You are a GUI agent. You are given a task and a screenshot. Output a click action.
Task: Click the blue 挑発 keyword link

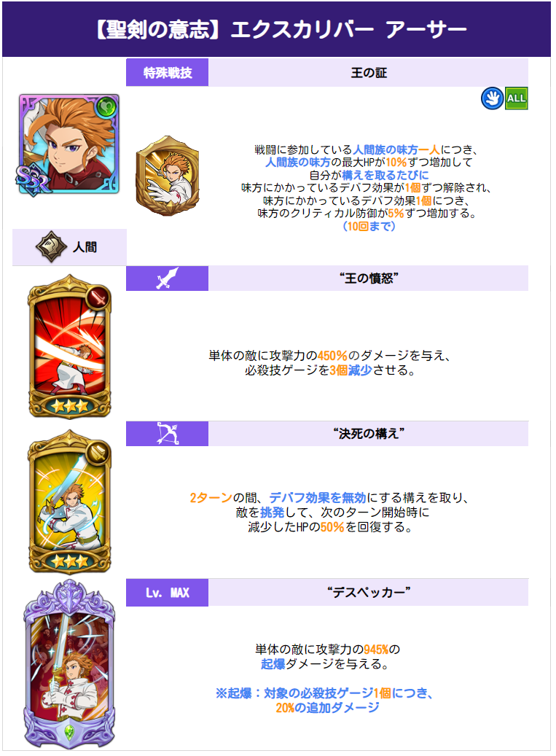click(273, 512)
